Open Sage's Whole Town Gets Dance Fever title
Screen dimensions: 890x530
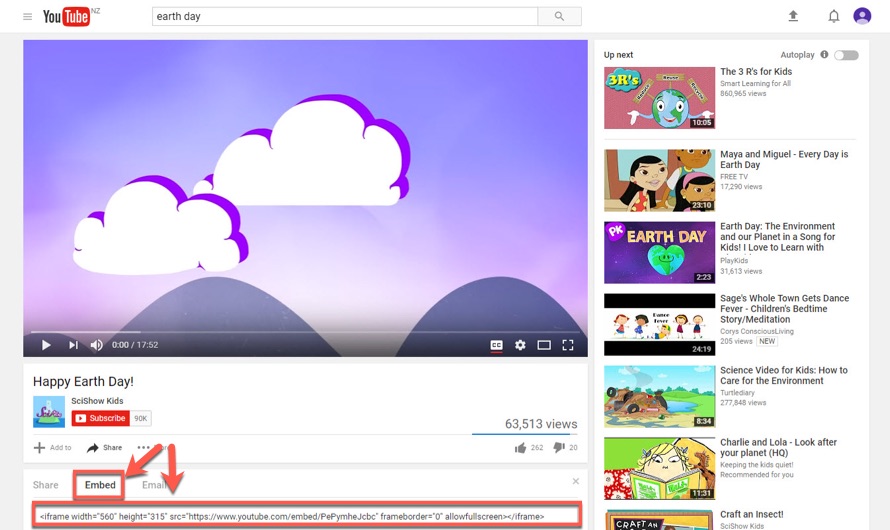tap(784, 309)
